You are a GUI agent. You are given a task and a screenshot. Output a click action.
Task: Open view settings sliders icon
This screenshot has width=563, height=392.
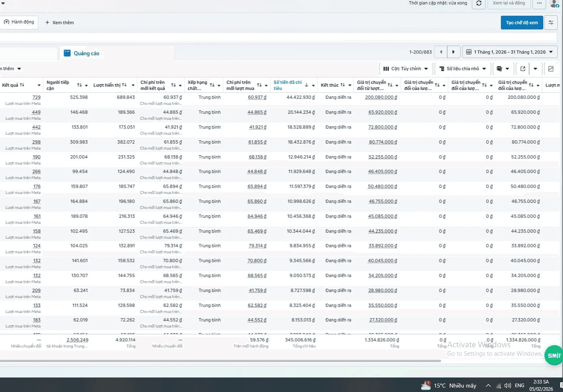pyautogui.click(x=551, y=23)
